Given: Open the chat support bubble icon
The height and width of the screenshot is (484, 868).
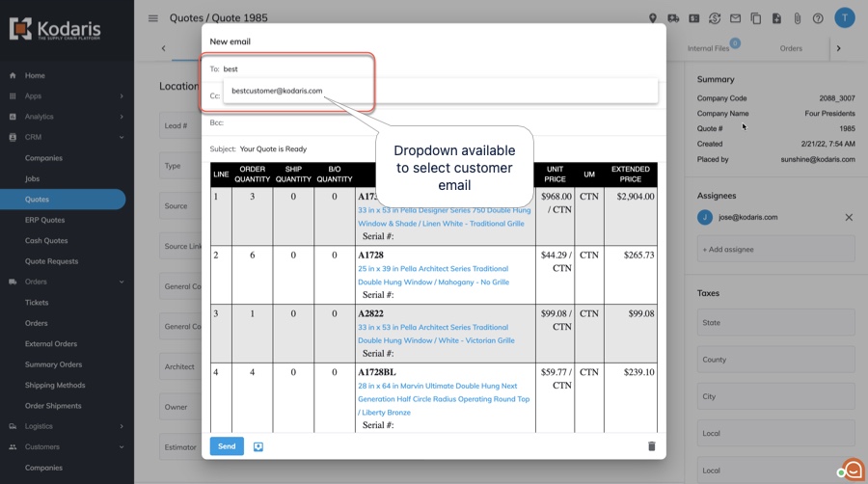Looking at the screenshot, I should 853,470.
